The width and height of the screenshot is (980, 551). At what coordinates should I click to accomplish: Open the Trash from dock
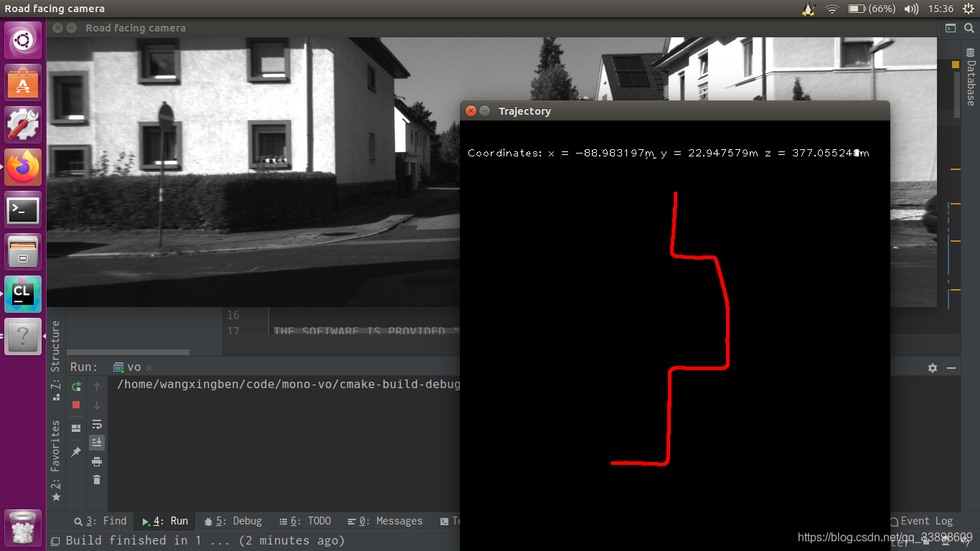pos(23,528)
